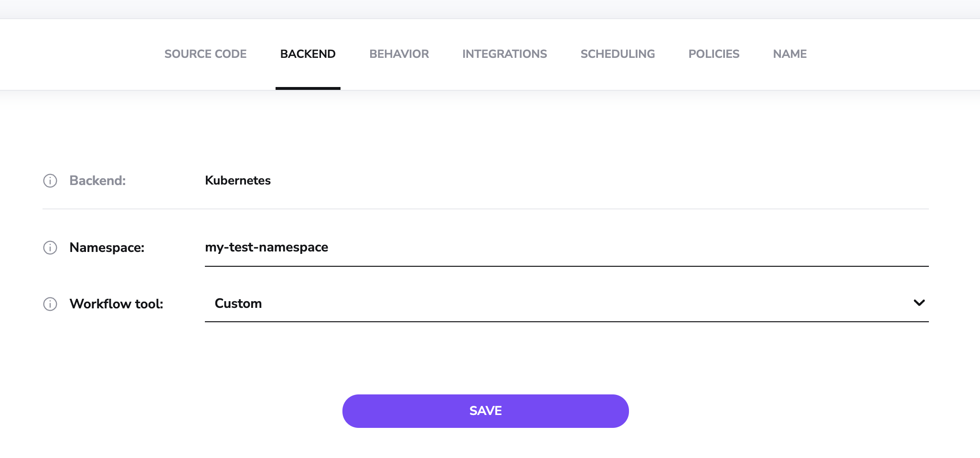
Task: Click the Namespace info icon
Action: click(50, 248)
